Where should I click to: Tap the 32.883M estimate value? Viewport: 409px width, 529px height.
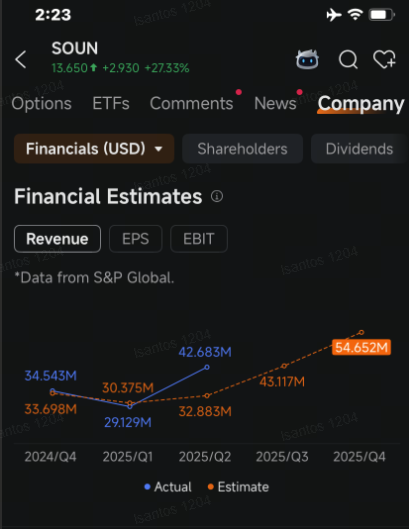(205, 412)
